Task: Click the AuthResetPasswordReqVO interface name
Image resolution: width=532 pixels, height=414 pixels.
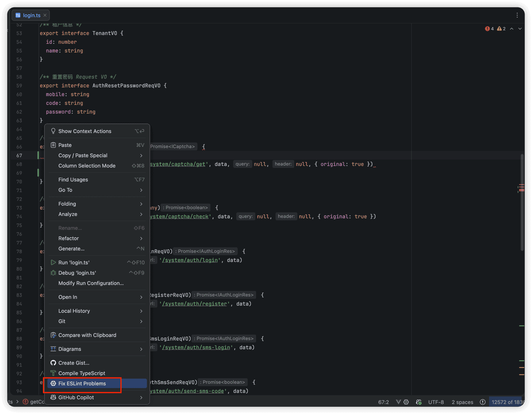Action: coord(126,85)
